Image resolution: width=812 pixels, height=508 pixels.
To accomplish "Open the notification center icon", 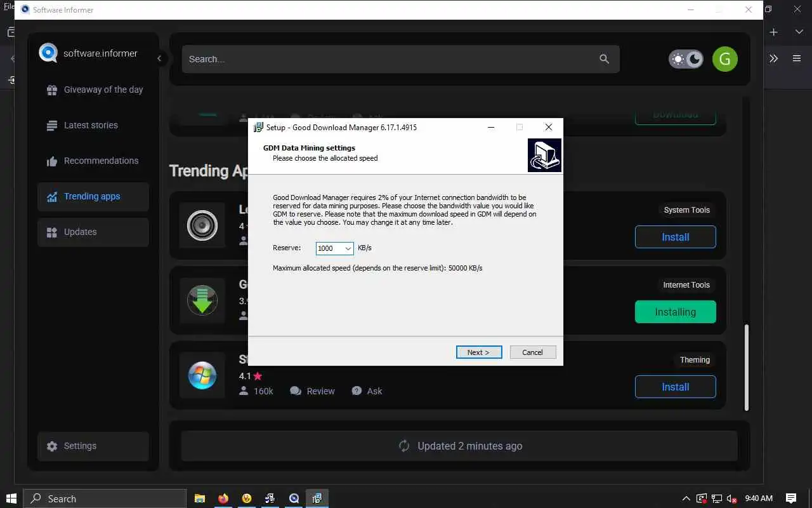I will coord(791,498).
